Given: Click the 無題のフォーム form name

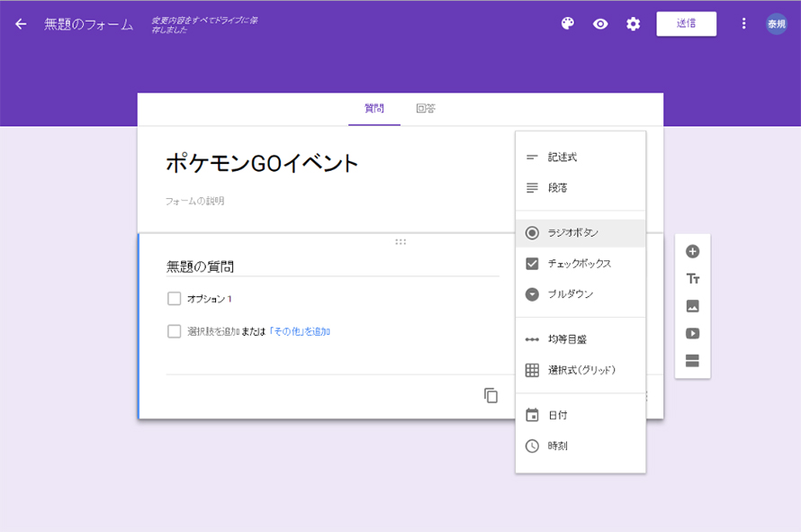Looking at the screenshot, I should [x=88, y=24].
